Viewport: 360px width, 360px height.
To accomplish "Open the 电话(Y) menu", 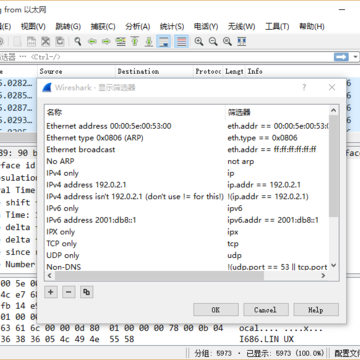I will (x=206, y=26).
